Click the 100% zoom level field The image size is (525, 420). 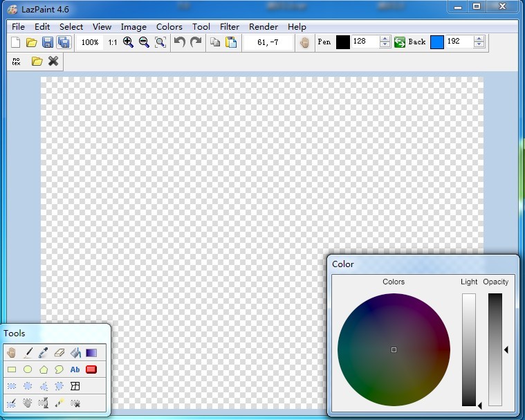pyautogui.click(x=89, y=42)
